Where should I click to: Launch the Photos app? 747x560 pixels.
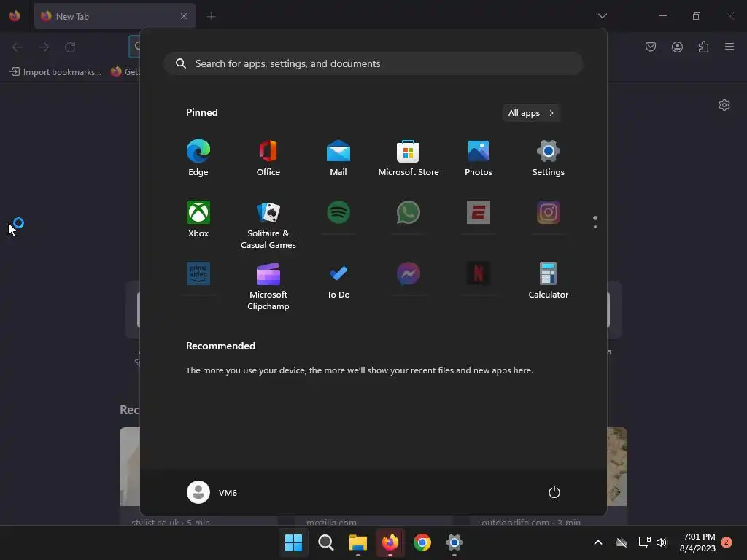[479, 158]
